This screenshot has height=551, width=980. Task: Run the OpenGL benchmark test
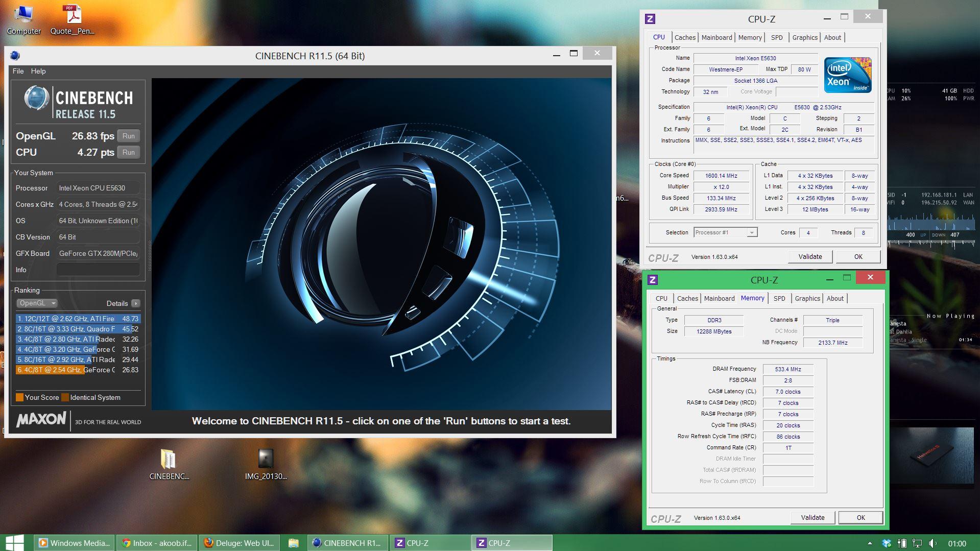[x=129, y=136]
